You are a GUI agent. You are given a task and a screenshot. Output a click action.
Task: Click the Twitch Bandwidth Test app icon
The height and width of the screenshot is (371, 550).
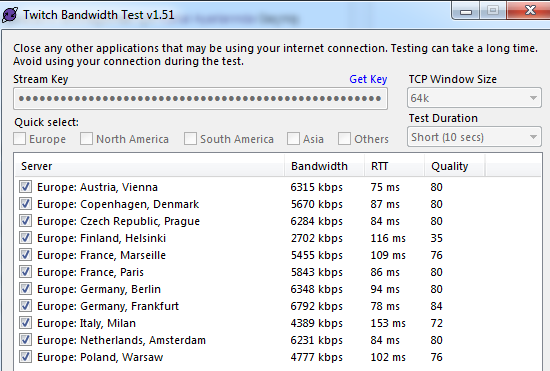pos(10,15)
